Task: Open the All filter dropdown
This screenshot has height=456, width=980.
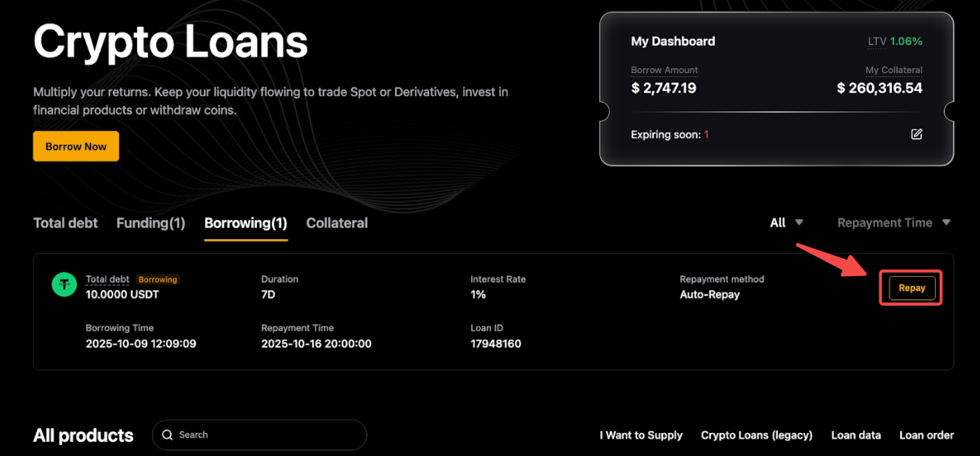Action: [786, 223]
